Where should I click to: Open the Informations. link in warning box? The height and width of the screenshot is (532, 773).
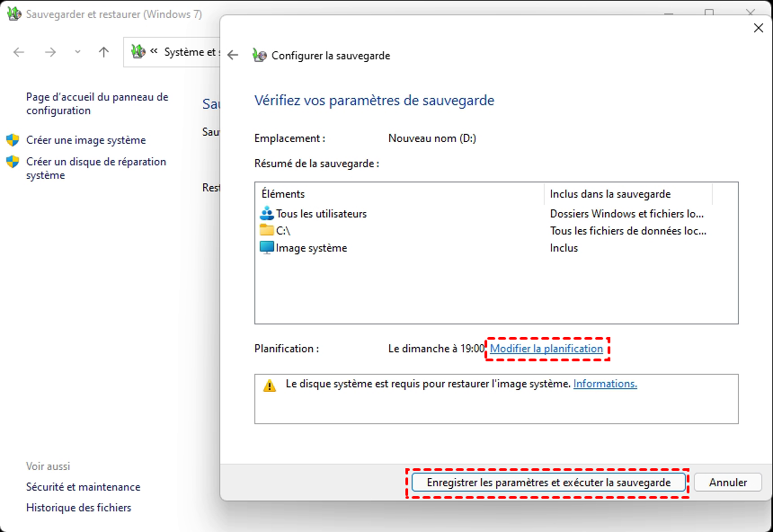[605, 384]
